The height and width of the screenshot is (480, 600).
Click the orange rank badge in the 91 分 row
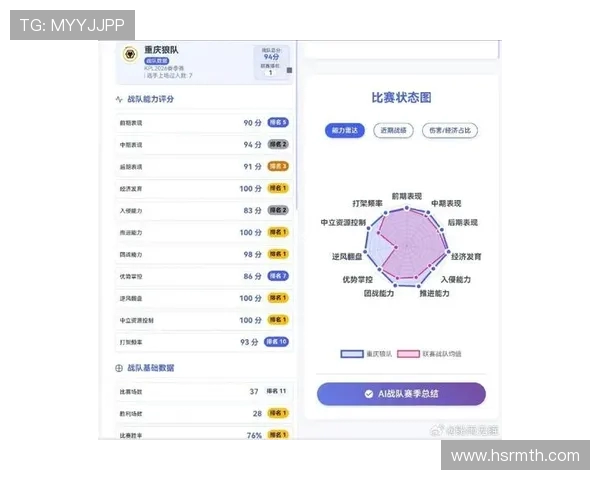(278, 166)
